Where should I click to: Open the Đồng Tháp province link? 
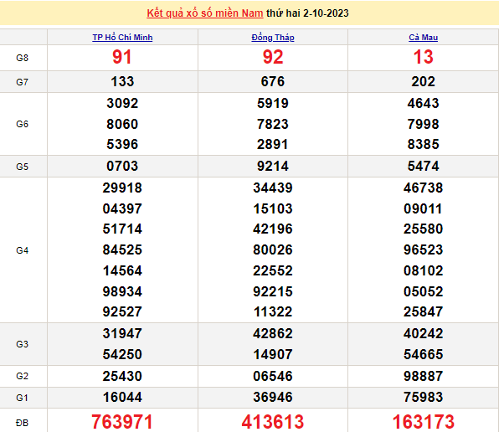273,38
